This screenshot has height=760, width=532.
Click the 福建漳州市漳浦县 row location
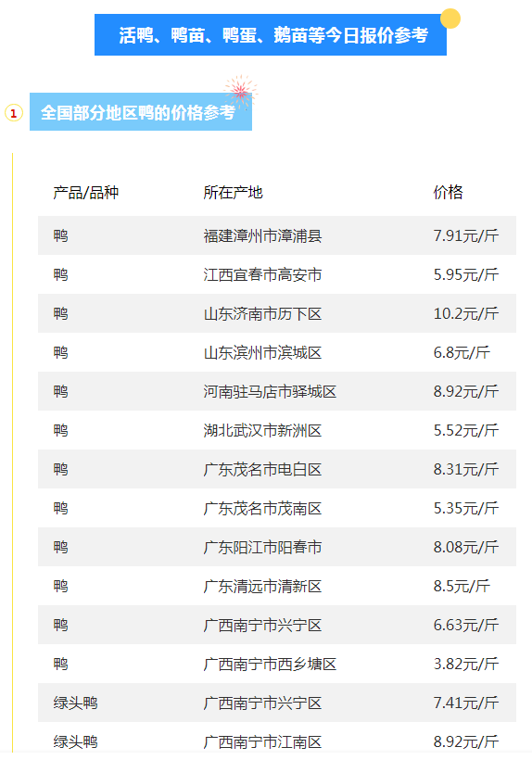pyautogui.click(x=262, y=236)
